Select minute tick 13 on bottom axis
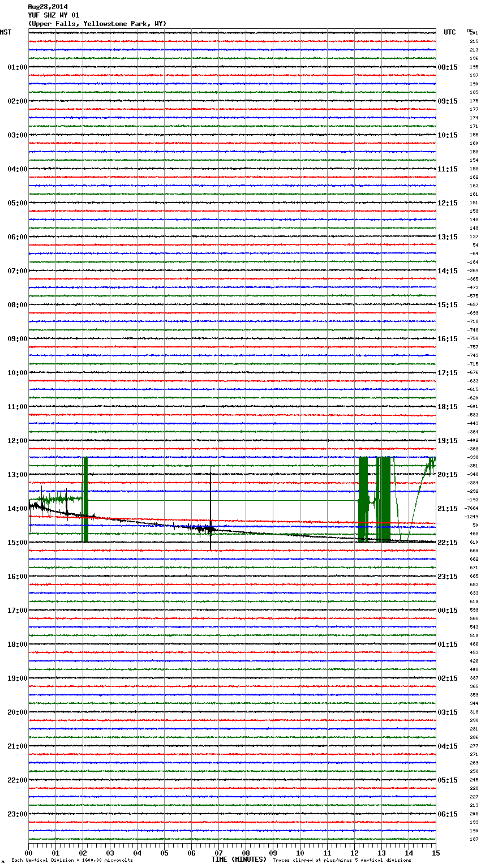 [x=381, y=853]
